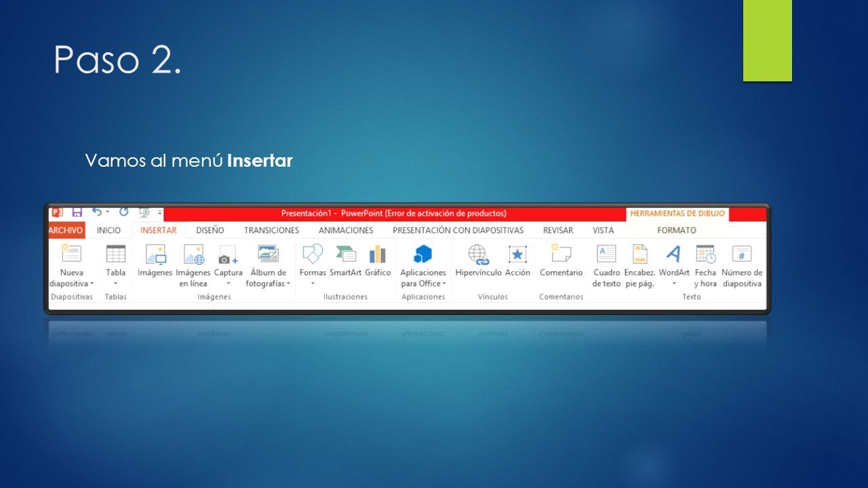Switch to the INICIO tab
This screenshot has width=868, height=488.
tap(108, 230)
